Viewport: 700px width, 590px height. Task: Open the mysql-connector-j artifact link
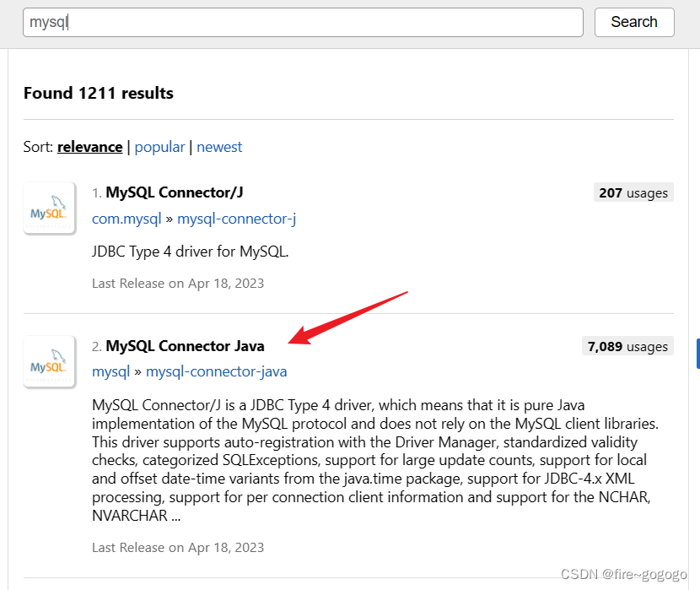[x=237, y=219]
